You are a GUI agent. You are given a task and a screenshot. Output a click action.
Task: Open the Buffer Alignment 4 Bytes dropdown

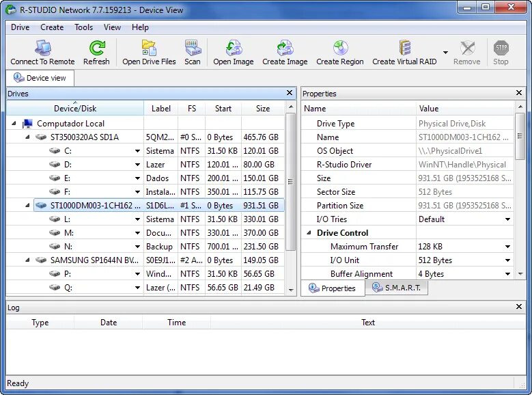(507, 274)
